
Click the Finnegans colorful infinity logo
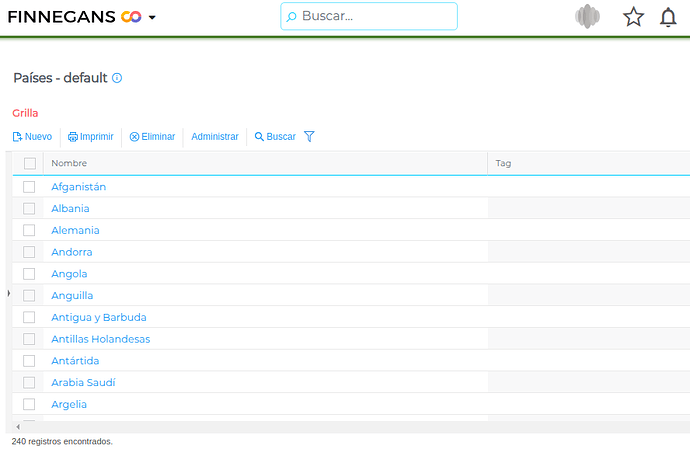point(131,17)
